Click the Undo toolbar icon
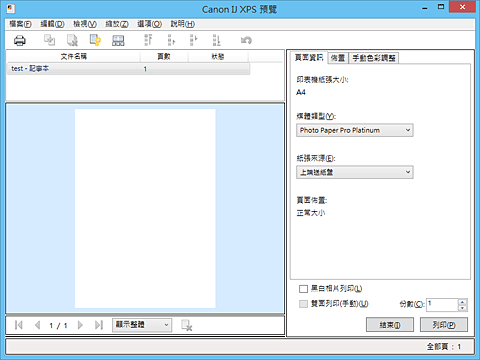Viewport: 480px width, 360px height. 246,40
